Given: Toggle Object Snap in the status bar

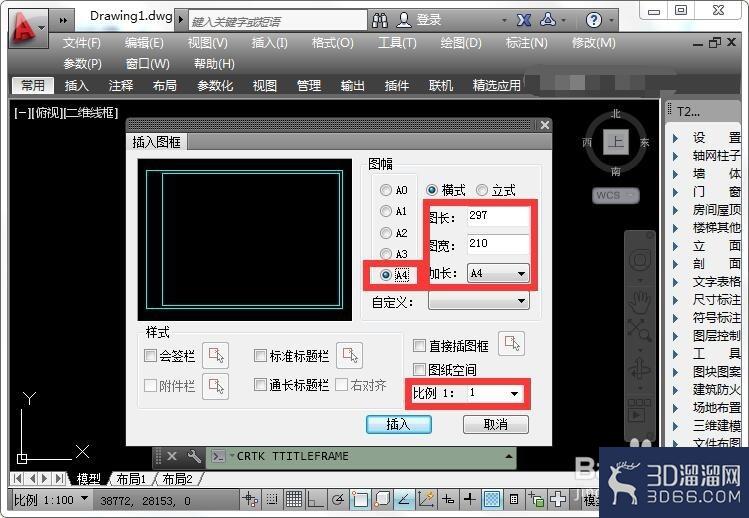Looking at the screenshot, I should pyautogui.click(x=360, y=500).
